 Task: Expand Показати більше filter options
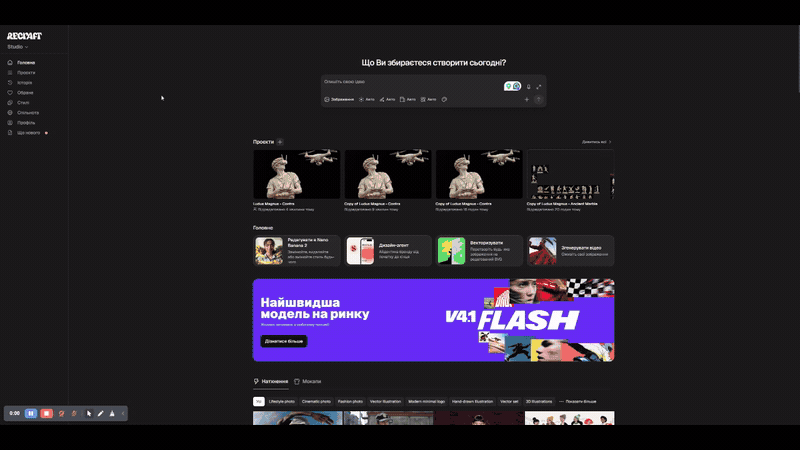578,402
